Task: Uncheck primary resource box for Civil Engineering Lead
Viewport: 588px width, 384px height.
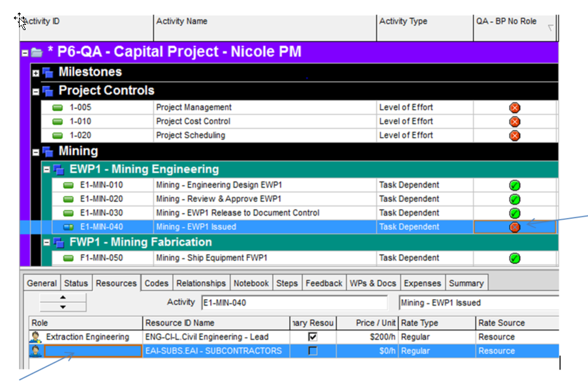Action: tap(313, 337)
